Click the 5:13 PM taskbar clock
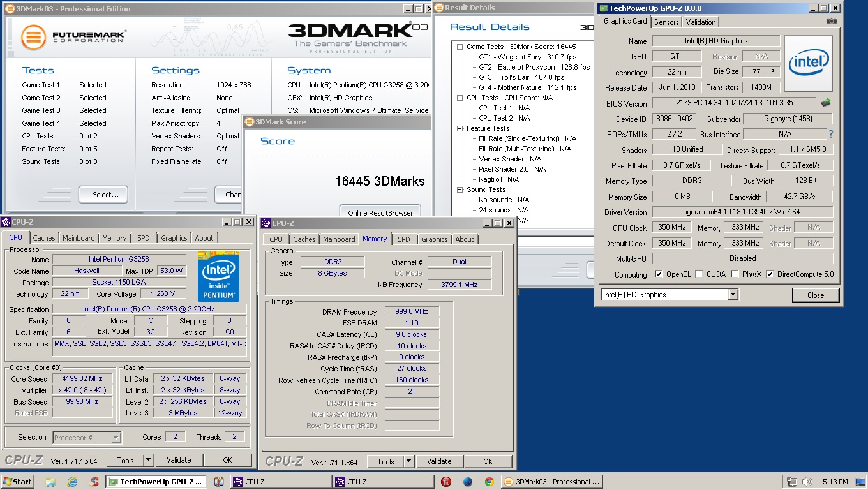Image resolution: width=868 pixels, height=490 pixels. pyautogui.click(x=835, y=482)
